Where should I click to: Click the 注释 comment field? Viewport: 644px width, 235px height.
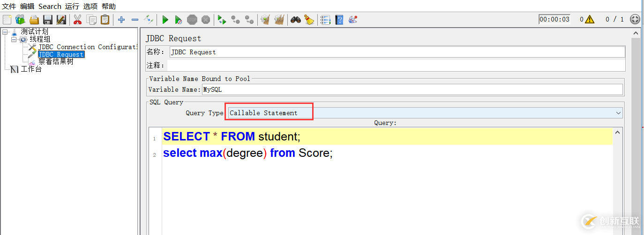(x=396, y=65)
